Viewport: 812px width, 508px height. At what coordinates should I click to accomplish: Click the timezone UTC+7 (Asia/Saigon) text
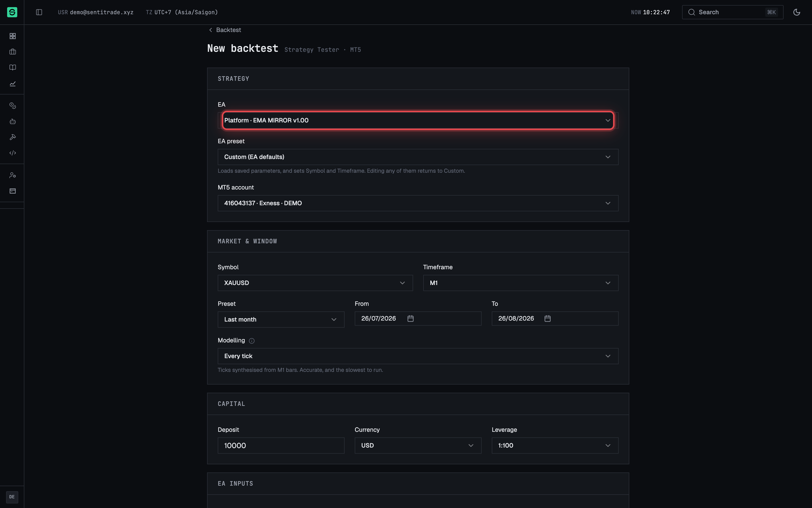[186, 12]
